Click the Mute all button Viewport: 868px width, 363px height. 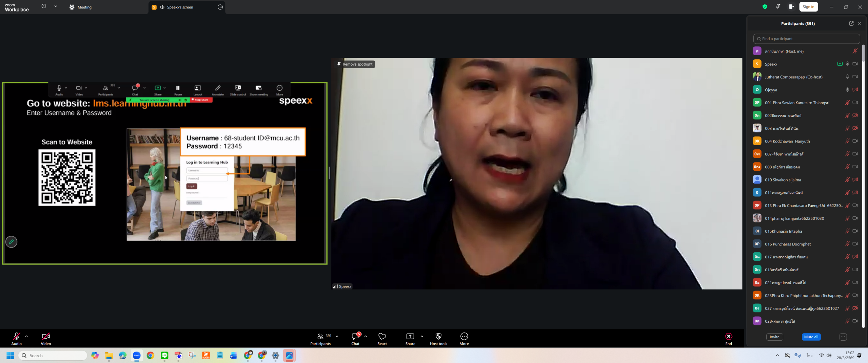click(x=811, y=337)
